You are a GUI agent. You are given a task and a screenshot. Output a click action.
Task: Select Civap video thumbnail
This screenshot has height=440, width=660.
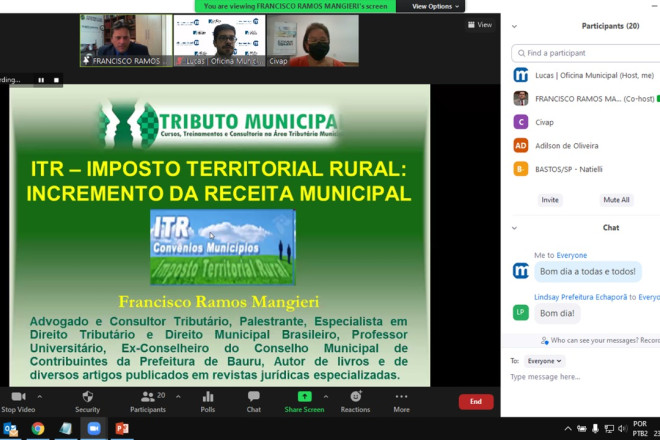tap(313, 41)
